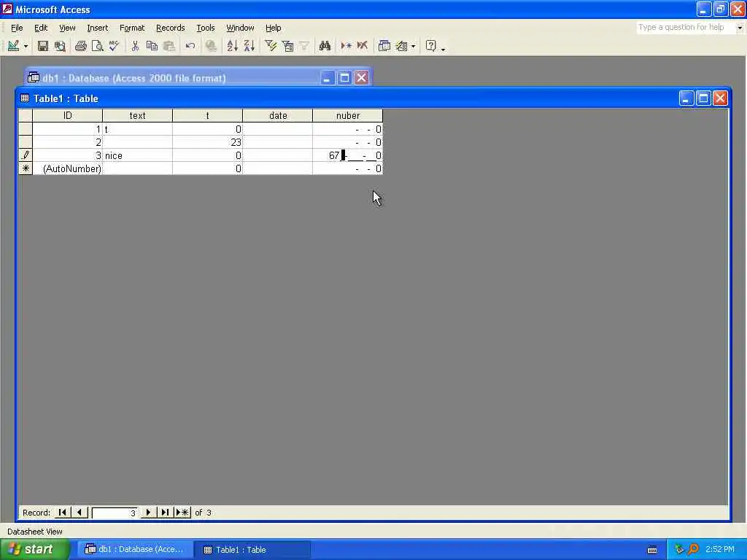Open the Insert menu
The image size is (747, 560).
coord(98,28)
